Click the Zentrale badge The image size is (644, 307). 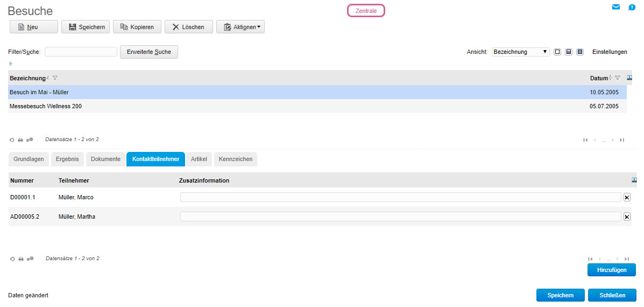[366, 11]
